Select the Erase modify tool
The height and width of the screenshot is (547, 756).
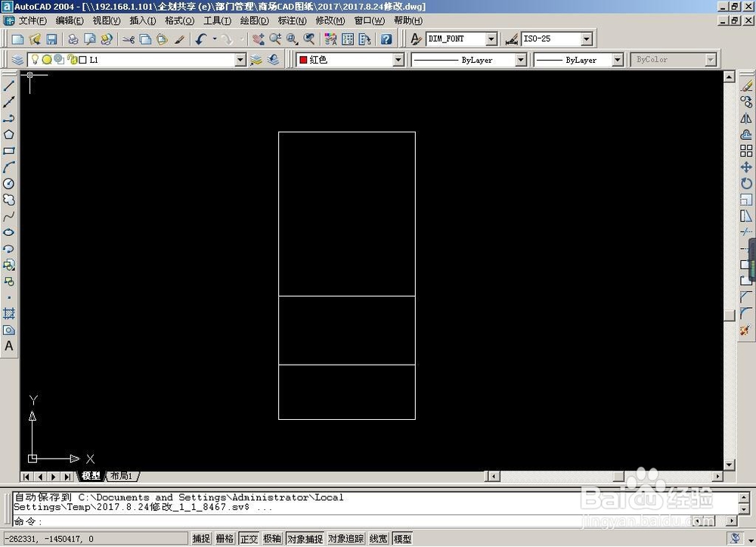click(746, 85)
